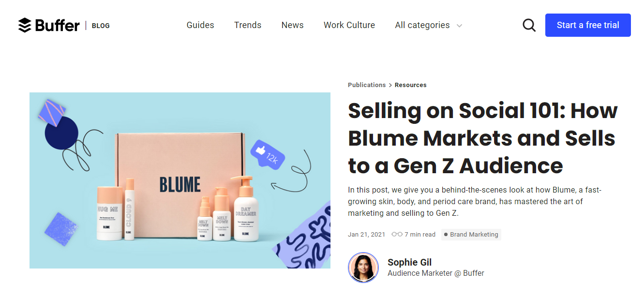Viewport: 644px width, 284px height.
Task: Go to the Trends section
Action: click(x=248, y=25)
